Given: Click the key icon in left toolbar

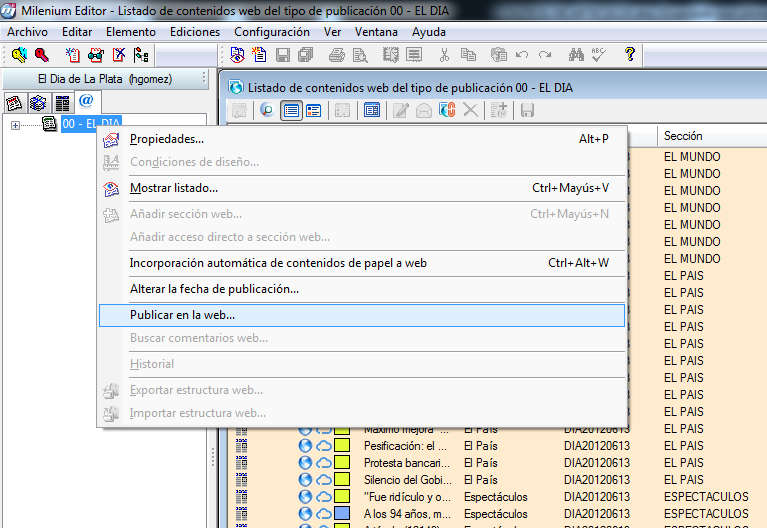Looking at the screenshot, I should 42,55.
